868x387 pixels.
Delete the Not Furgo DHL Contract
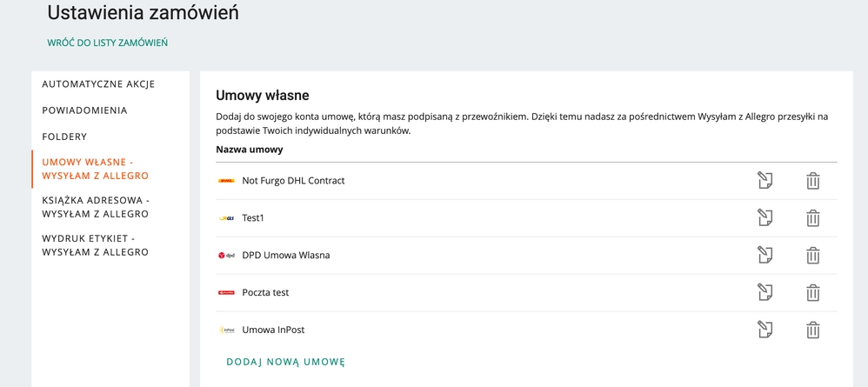(812, 181)
